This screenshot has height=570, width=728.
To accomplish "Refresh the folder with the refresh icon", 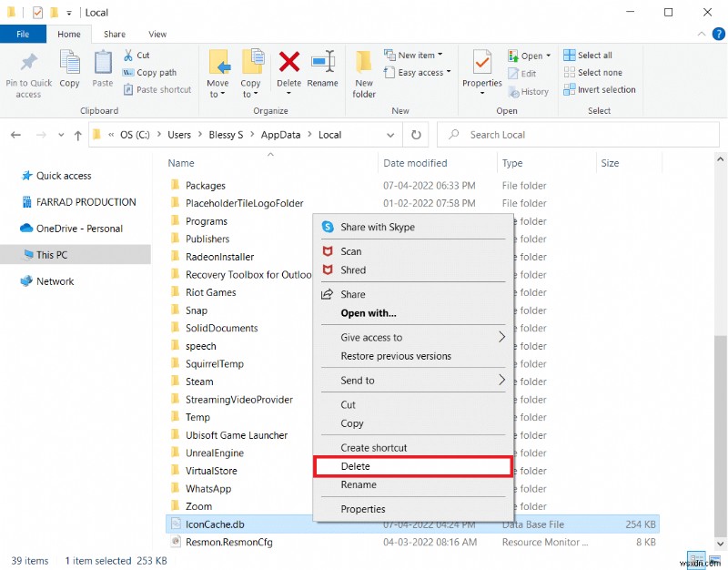I will [416, 134].
